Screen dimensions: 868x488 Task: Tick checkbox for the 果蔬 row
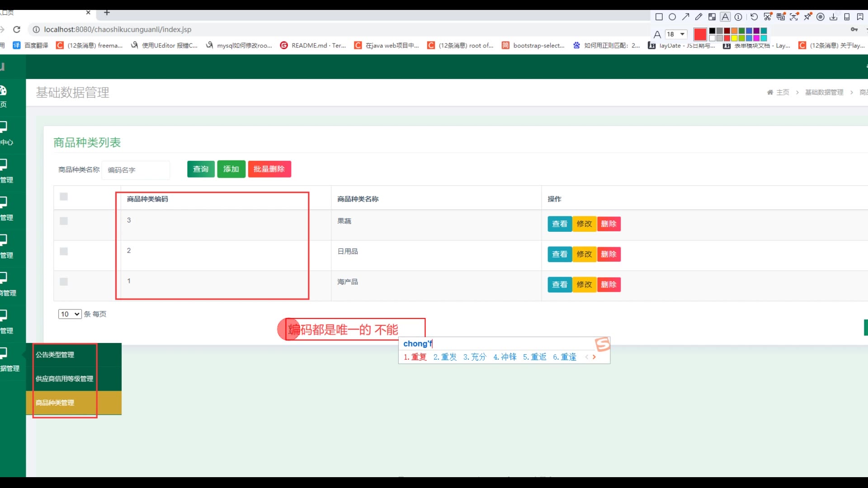pyautogui.click(x=64, y=221)
